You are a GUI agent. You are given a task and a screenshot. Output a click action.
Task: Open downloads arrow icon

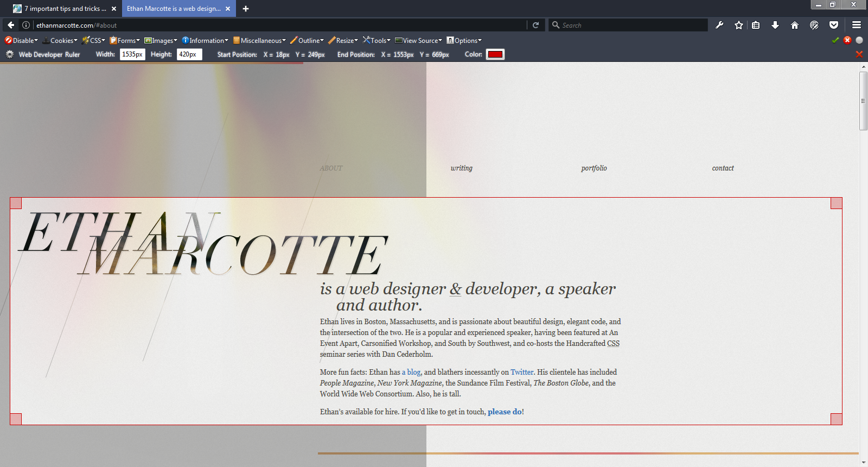pos(775,25)
